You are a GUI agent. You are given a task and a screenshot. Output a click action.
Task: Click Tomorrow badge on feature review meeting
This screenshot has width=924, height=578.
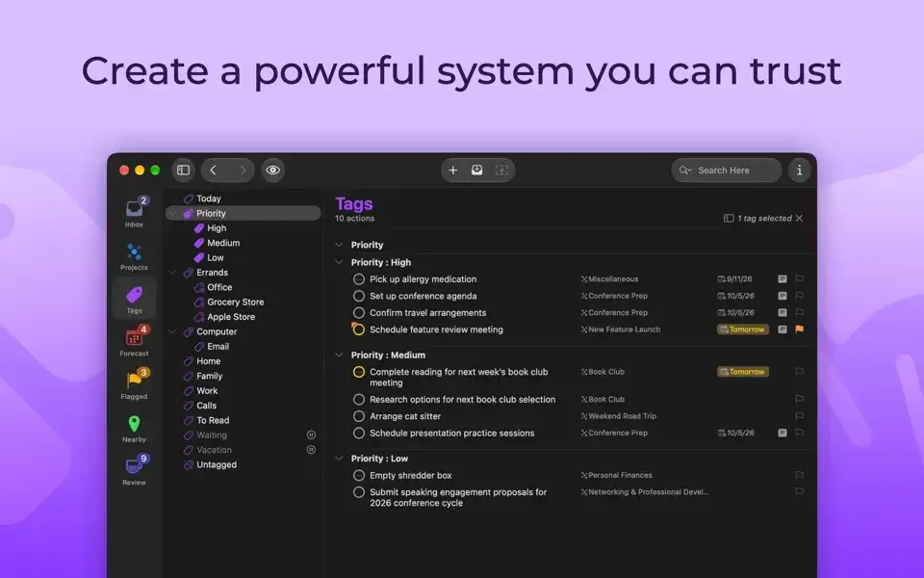click(742, 329)
